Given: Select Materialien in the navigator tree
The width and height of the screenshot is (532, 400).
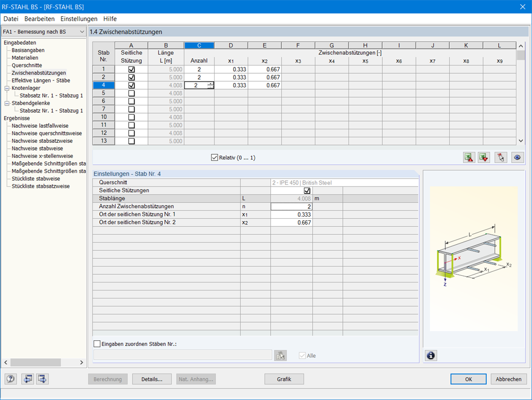Looking at the screenshot, I should (25, 58).
